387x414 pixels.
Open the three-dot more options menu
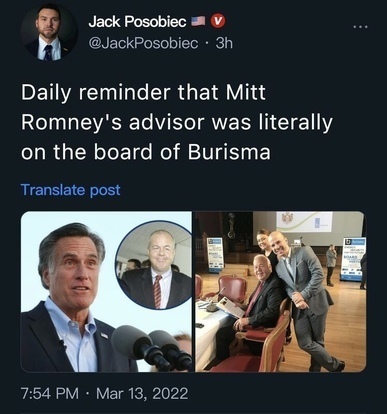click(361, 26)
